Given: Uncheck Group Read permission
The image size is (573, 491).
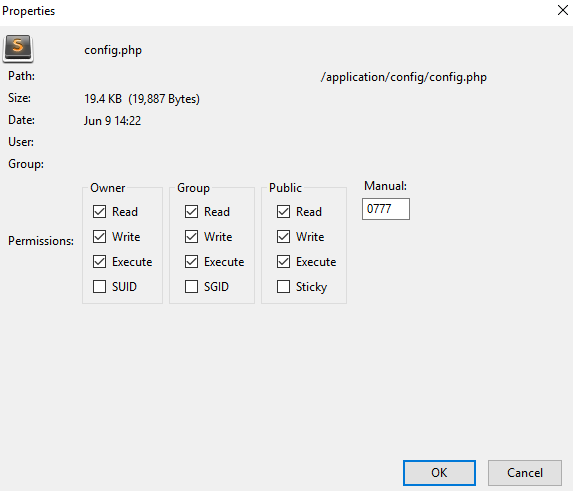Looking at the screenshot, I should [191, 212].
